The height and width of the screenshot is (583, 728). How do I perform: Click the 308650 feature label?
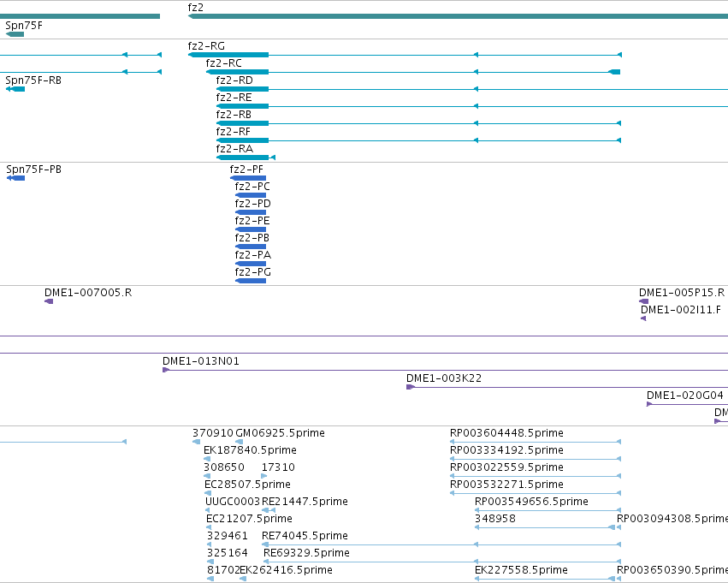click(224, 467)
